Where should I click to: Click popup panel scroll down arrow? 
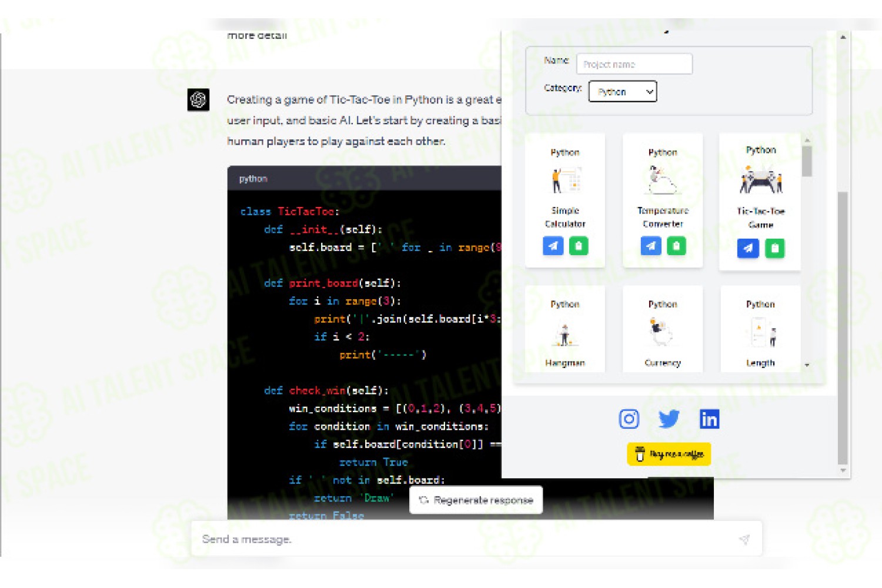(843, 470)
